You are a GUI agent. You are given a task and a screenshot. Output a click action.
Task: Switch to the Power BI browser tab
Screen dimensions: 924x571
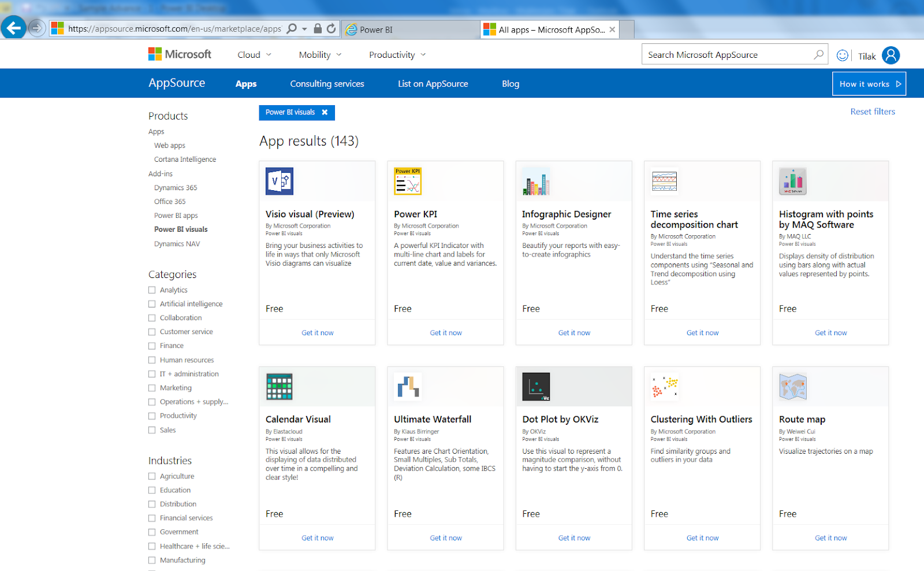[411, 29]
